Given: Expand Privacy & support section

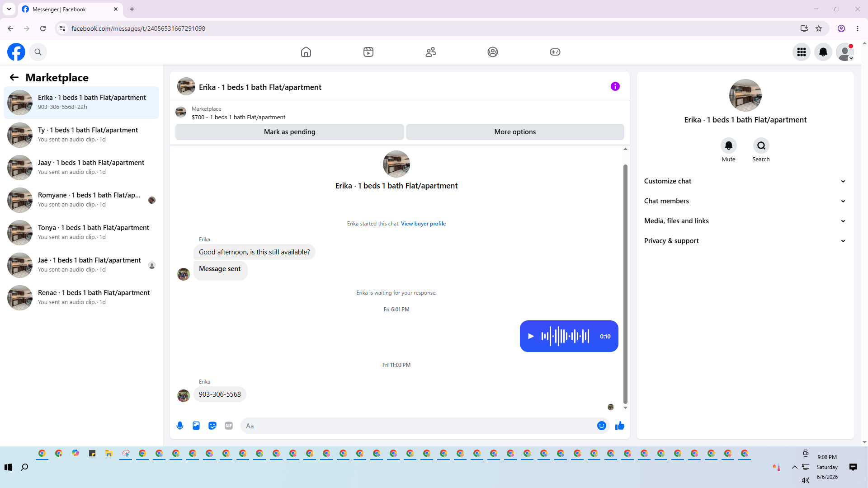Looking at the screenshot, I should (745, 241).
